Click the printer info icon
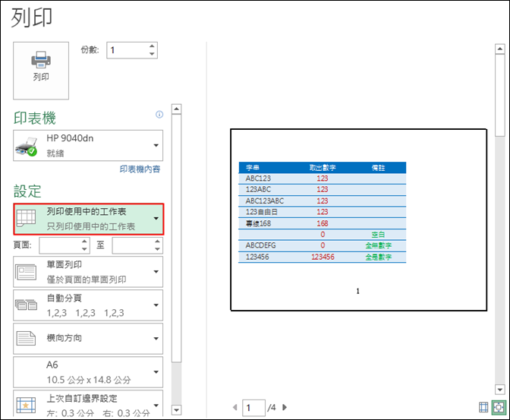This screenshot has width=510, height=420. point(159,114)
